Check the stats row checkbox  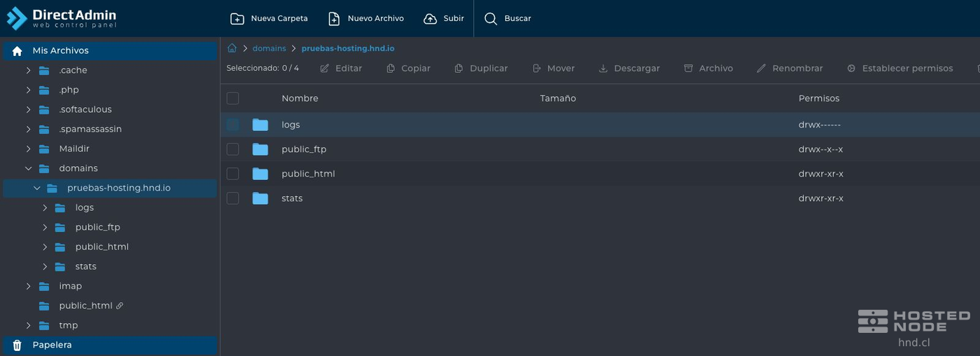click(x=233, y=198)
